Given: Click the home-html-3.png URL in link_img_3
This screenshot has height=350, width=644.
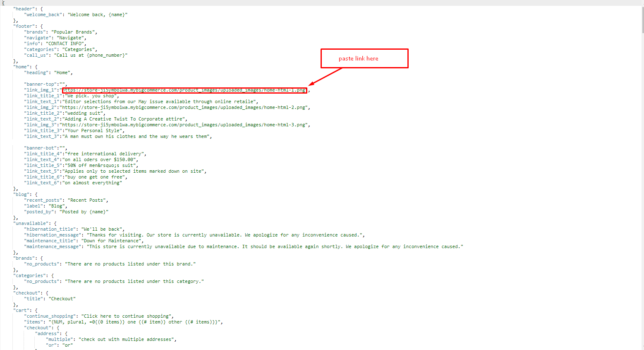Looking at the screenshot, I should 184,125.
